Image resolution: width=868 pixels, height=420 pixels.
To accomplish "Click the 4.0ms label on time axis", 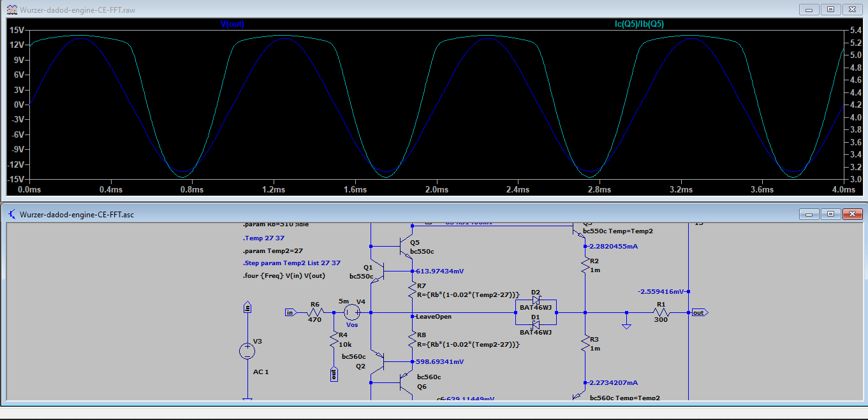I will tap(843, 190).
